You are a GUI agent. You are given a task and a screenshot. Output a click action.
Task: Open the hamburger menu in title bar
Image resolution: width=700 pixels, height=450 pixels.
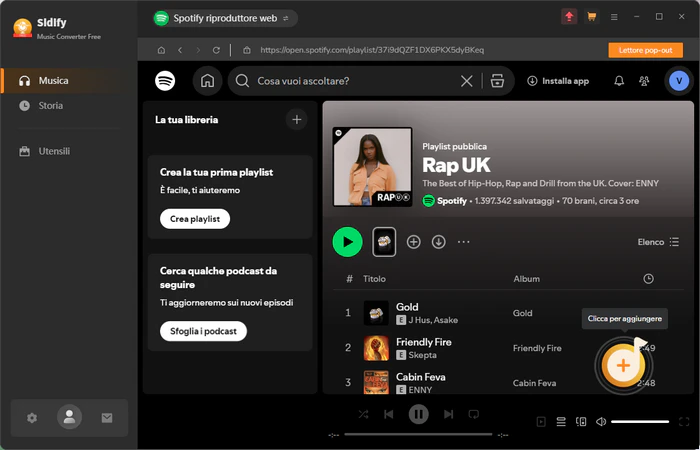coord(614,17)
